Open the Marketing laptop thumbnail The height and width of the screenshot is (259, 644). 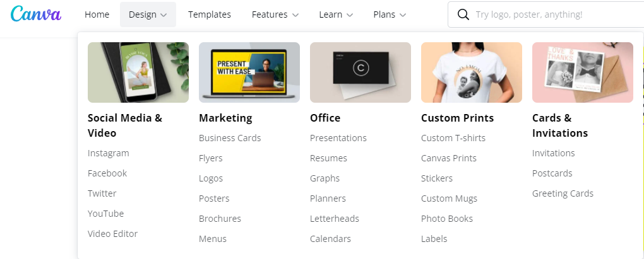click(x=249, y=72)
